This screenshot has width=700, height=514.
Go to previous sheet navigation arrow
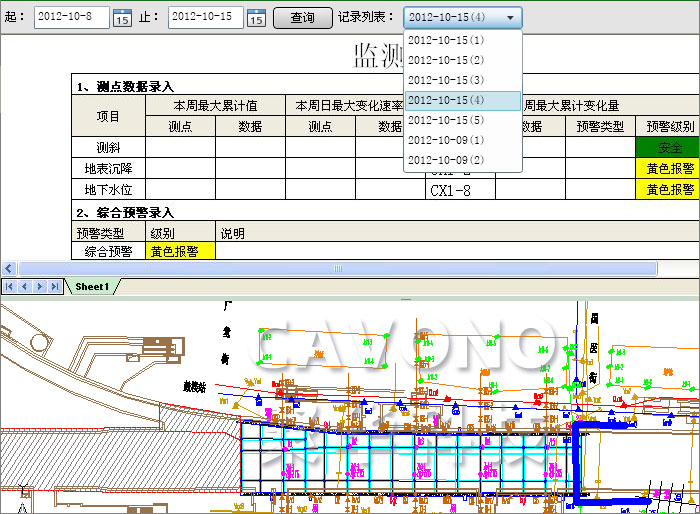tap(25, 287)
